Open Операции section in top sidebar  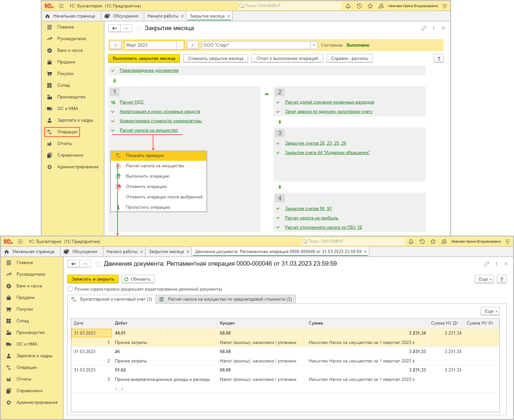pos(62,132)
